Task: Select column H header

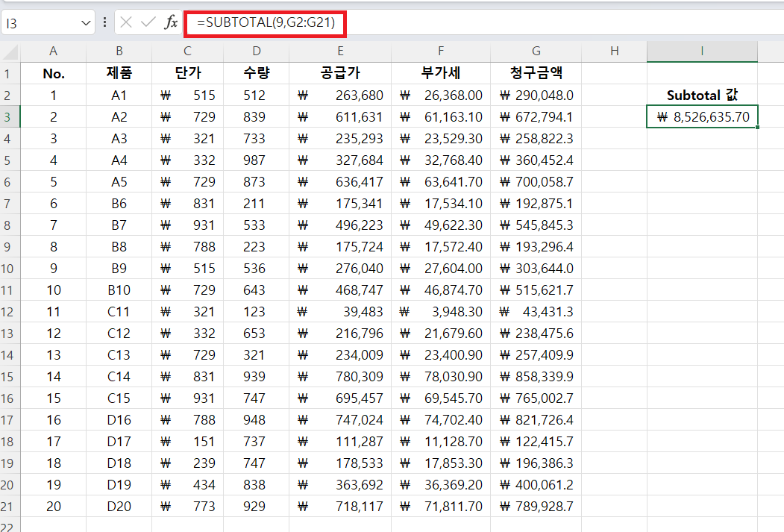Action: [x=614, y=51]
